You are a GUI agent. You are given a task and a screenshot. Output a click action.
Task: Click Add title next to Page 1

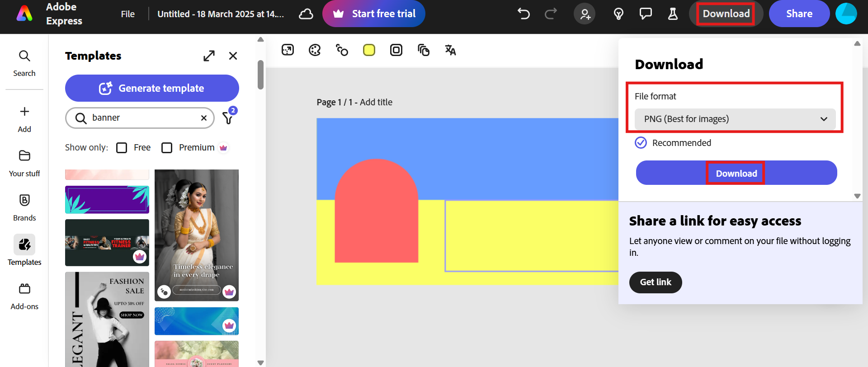(x=376, y=102)
